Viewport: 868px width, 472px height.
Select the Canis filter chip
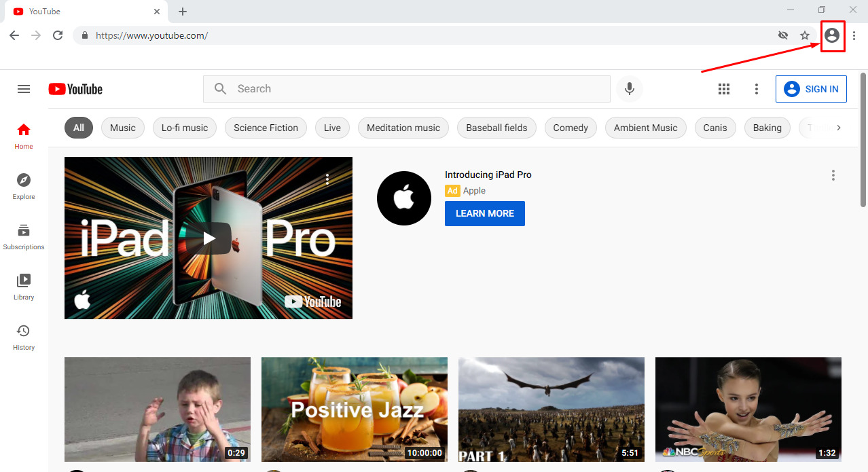[715, 128]
